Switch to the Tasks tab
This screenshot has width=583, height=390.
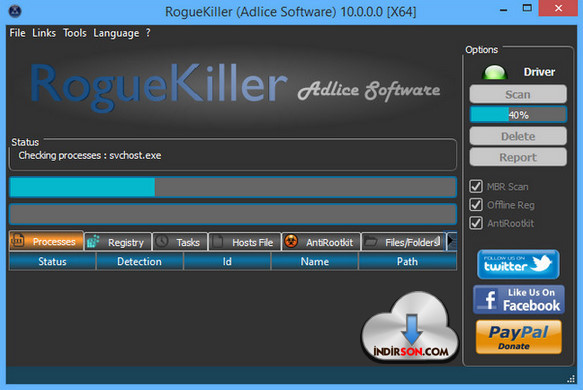[x=180, y=242]
